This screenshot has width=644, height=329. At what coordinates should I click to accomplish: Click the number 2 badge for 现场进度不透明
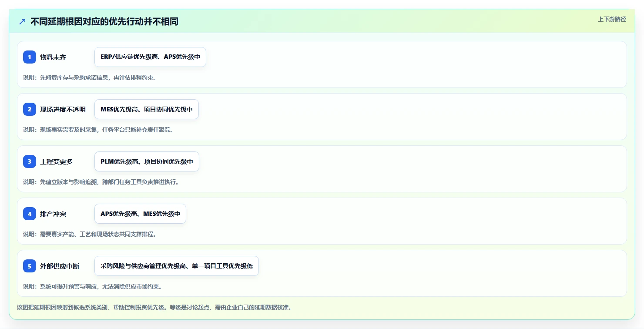tap(30, 109)
